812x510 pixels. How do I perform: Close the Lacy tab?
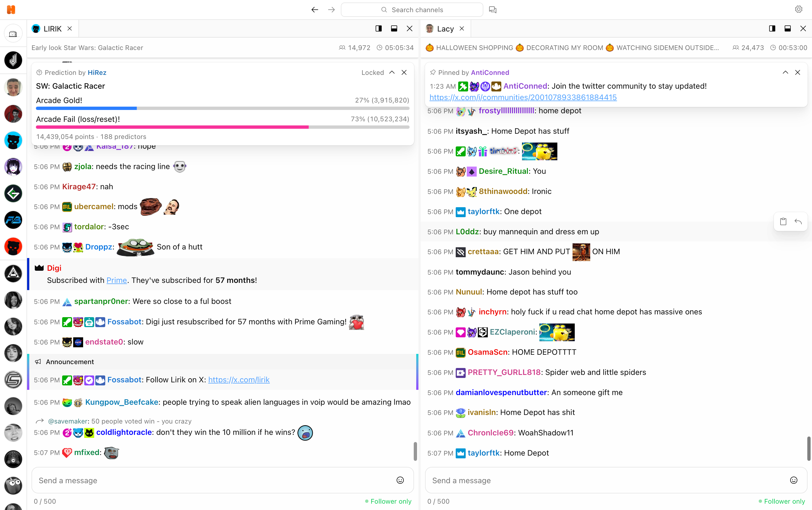[x=462, y=29]
